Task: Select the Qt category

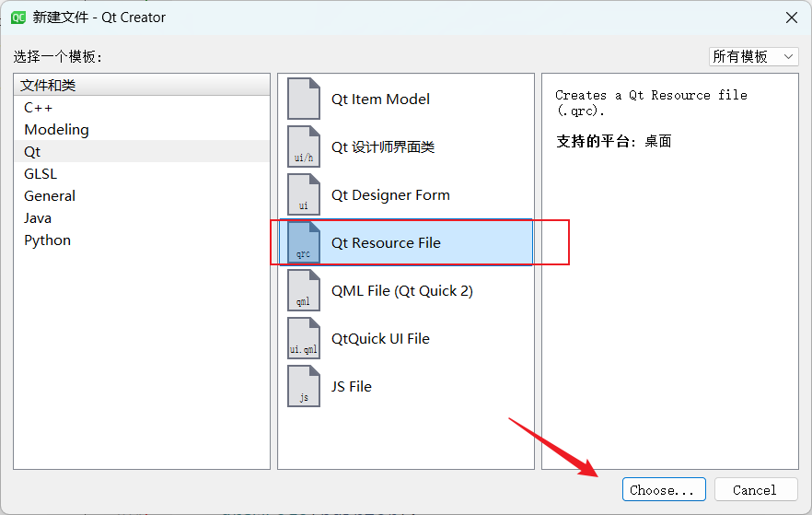Action: (x=142, y=152)
